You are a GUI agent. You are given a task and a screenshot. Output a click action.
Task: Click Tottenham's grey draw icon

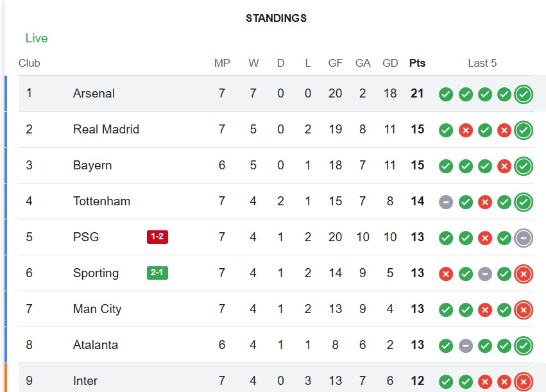[x=446, y=202]
